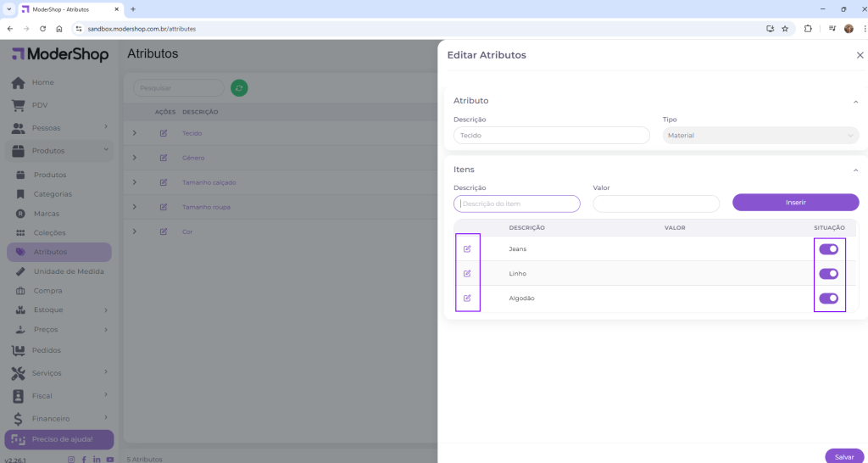
Task: Expand the Tamanho calçado row
Action: [134, 182]
